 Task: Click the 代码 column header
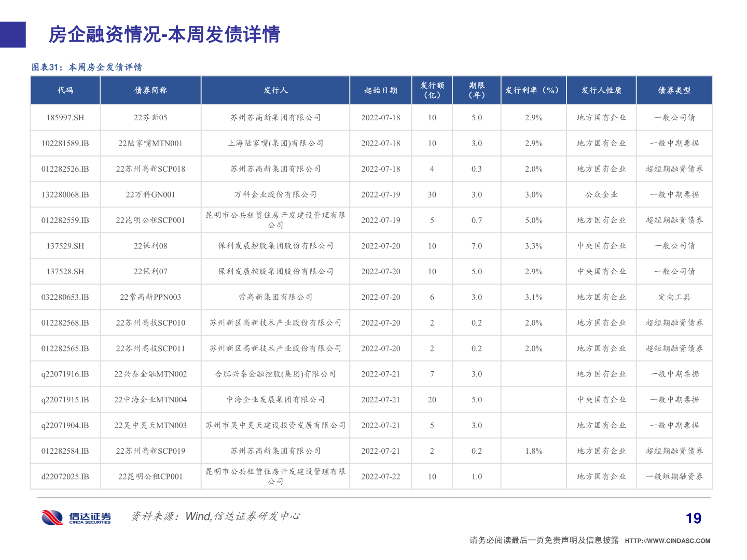[x=66, y=90]
